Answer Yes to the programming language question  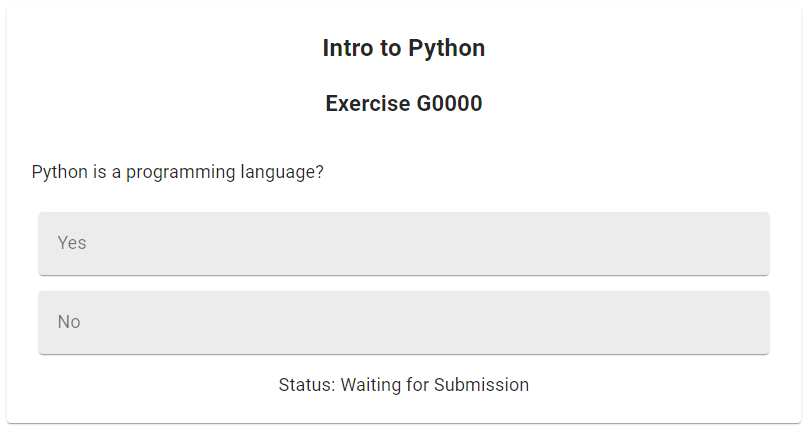tap(403, 243)
